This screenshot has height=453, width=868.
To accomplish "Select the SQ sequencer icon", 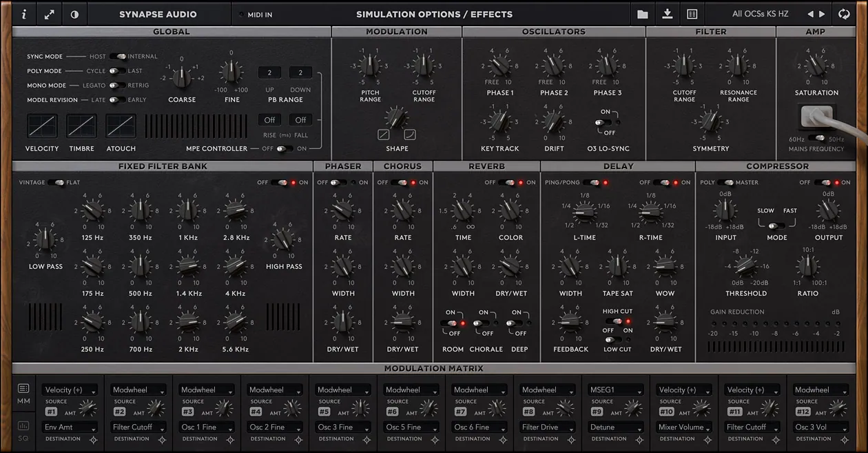I will point(23,430).
